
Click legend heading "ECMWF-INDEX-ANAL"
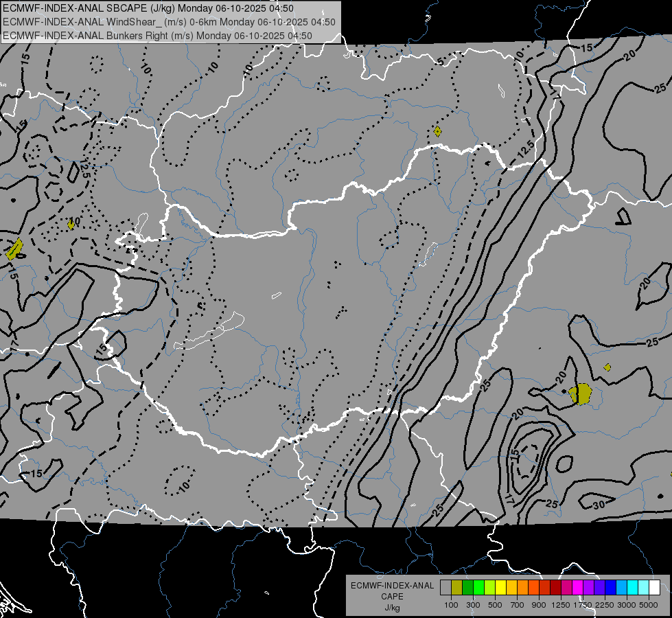pos(393,586)
